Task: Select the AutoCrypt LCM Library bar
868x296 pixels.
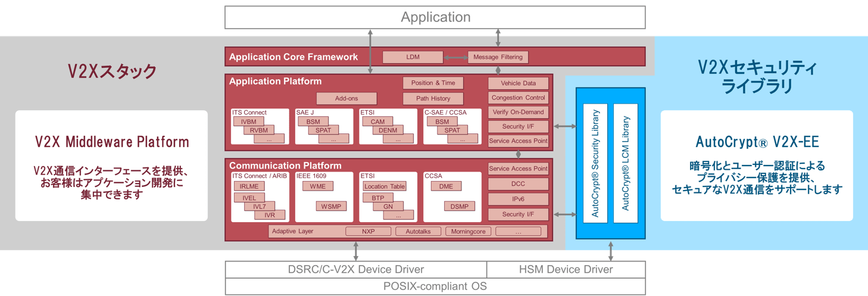Action: [x=625, y=163]
